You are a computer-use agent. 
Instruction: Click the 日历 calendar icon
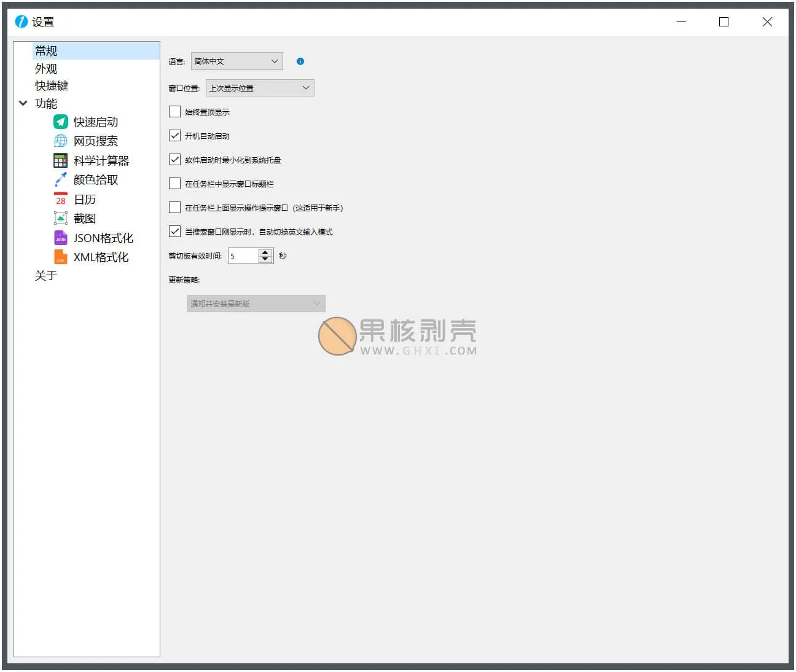(x=60, y=199)
